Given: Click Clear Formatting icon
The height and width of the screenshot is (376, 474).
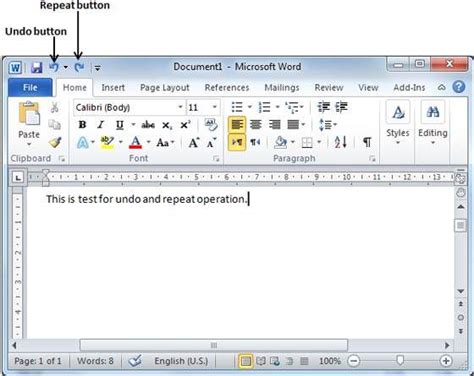Looking at the screenshot, I should pyautogui.click(x=211, y=125).
